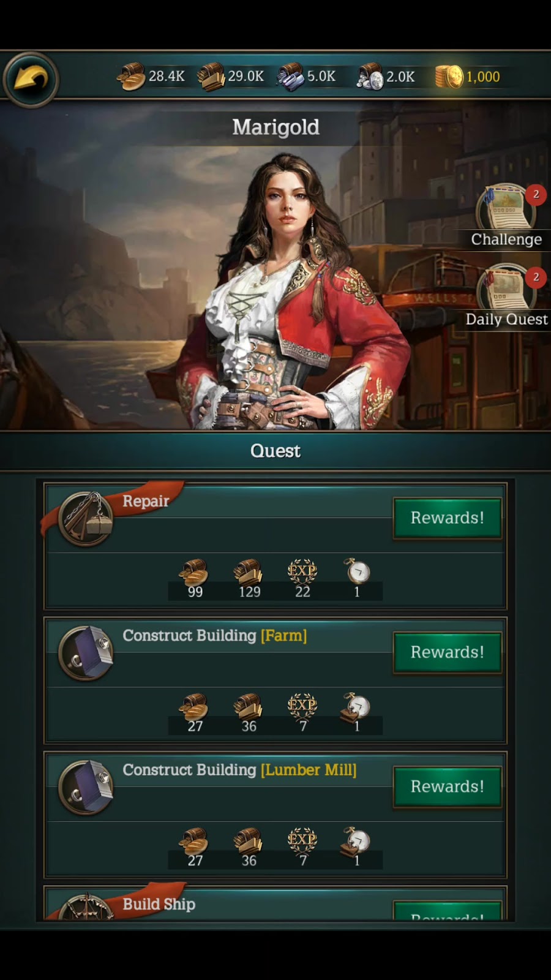Tap the golden back arrow icon
This screenshot has width=551, height=980.
(x=31, y=78)
